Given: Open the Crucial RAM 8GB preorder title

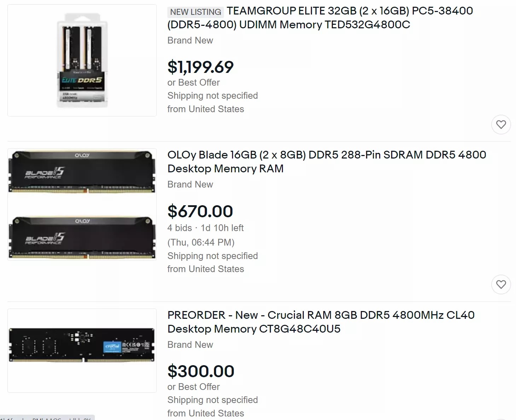Looking at the screenshot, I should (x=321, y=322).
